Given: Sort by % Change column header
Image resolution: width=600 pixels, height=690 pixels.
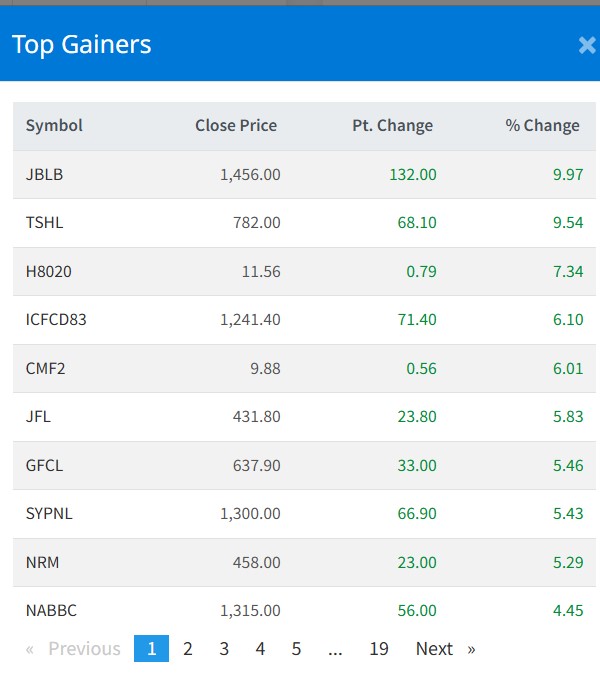Looking at the screenshot, I should point(542,126).
